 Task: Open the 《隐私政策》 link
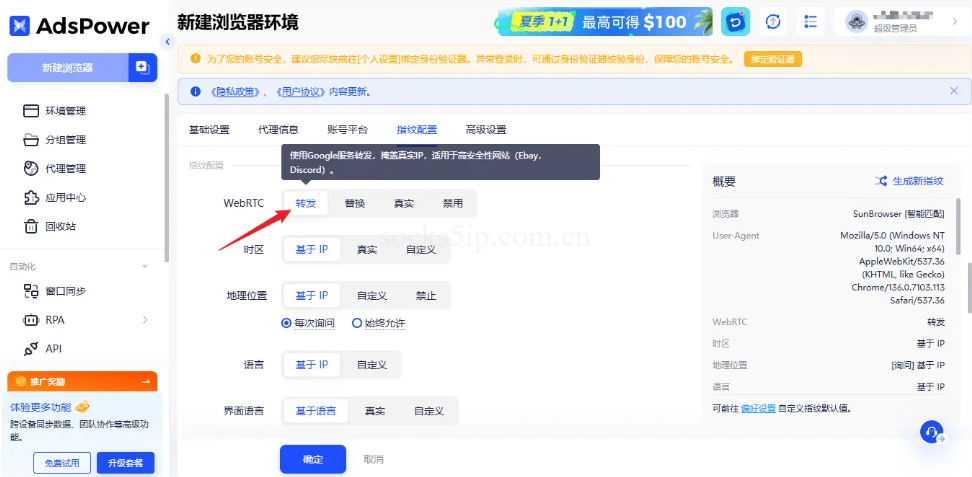[235, 92]
